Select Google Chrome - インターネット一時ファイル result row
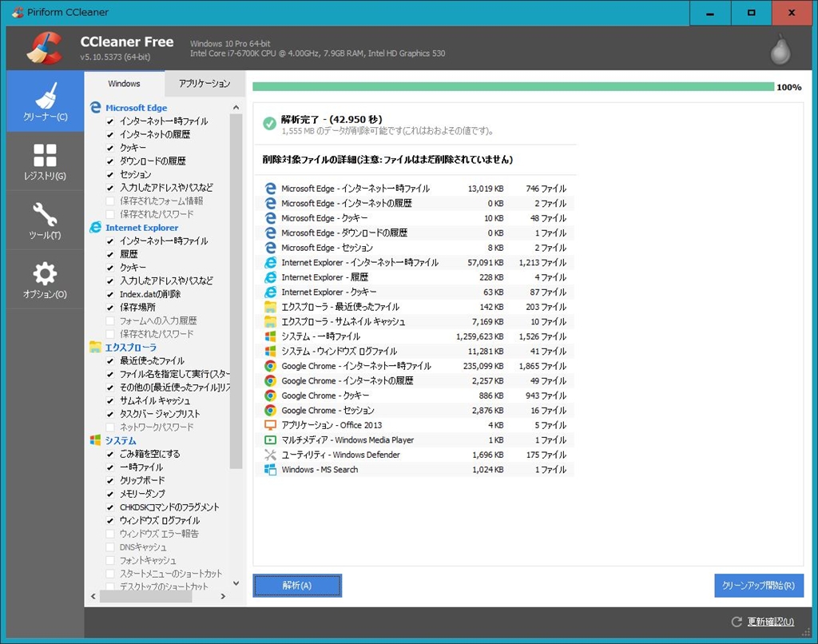Screen dimensions: 818x644 (x=415, y=366)
